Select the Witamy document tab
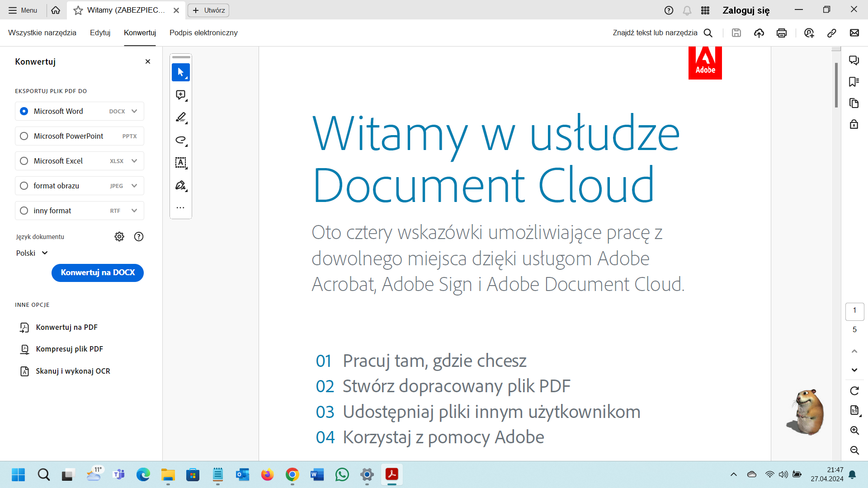868x488 pixels. click(126, 10)
